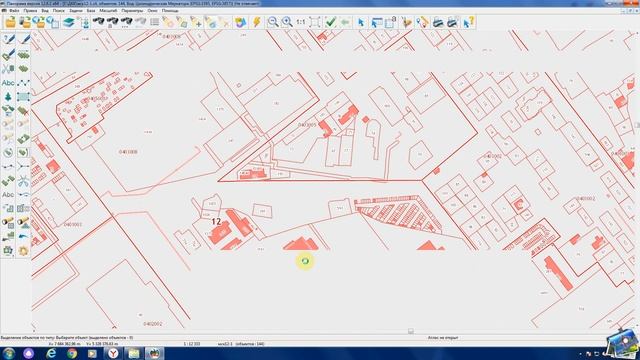Print map with first printer icon

438,22
